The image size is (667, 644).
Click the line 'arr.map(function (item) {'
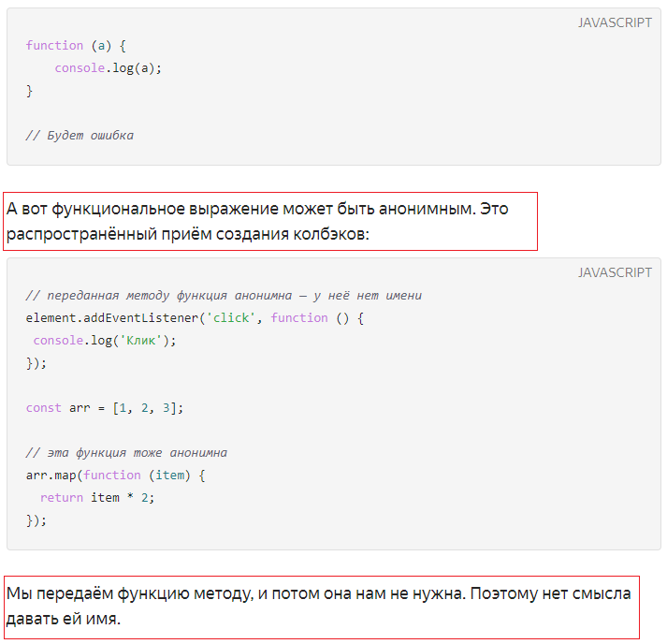pos(116,475)
